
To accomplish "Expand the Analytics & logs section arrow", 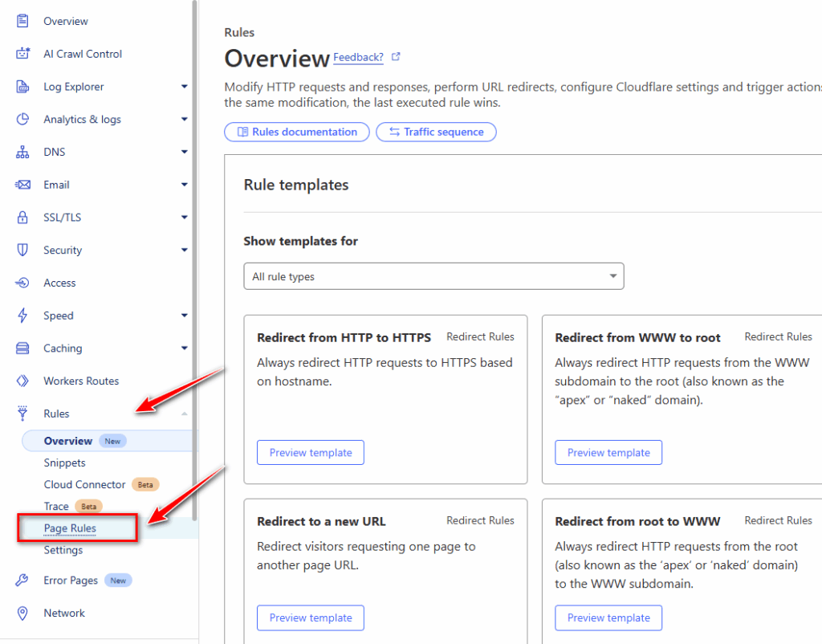I will [x=184, y=120].
